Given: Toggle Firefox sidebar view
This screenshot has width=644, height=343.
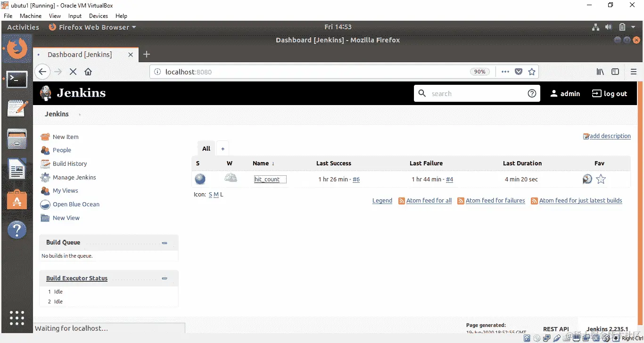Looking at the screenshot, I should coord(615,72).
